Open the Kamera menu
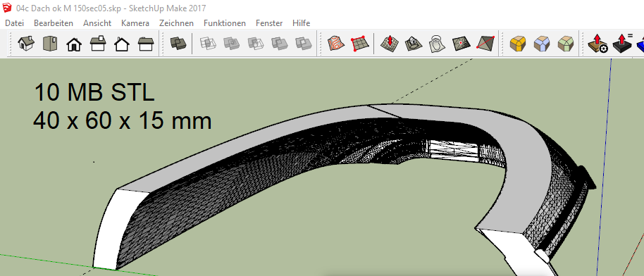 (135, 23)
